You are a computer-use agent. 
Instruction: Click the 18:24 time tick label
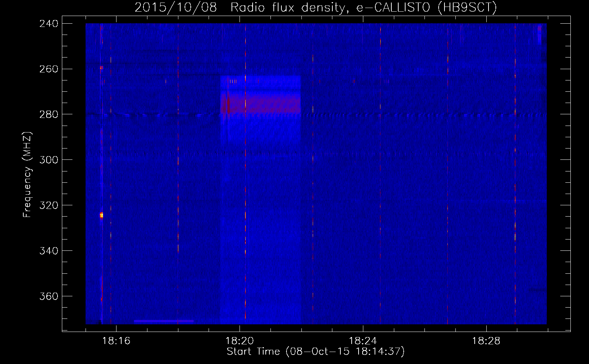[x=363, y=341]
